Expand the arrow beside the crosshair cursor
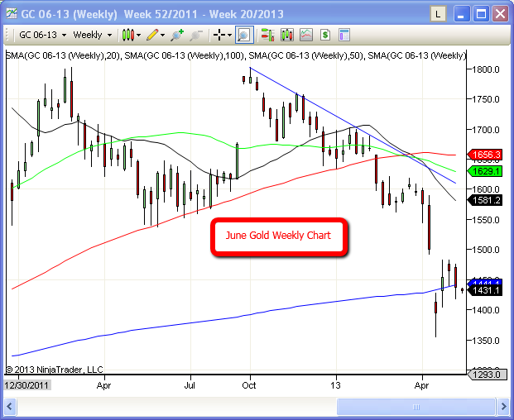The width and height of the screenshot is (514, 420). pyautogui.click(x=229, y=36)
